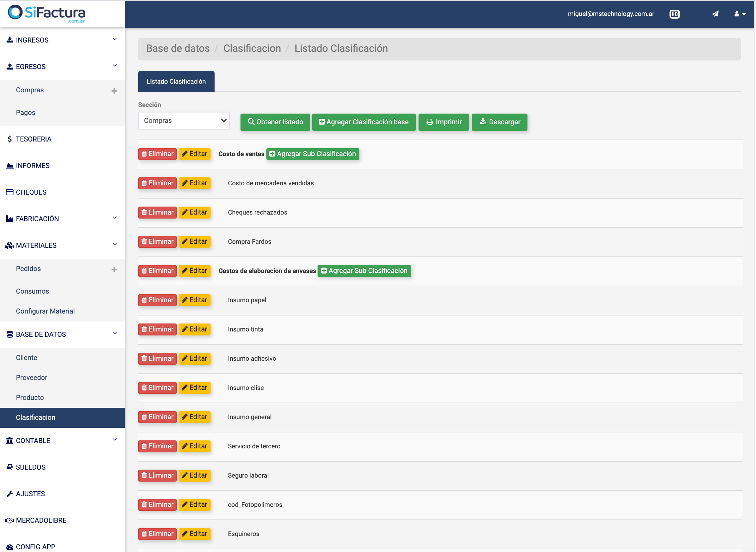Go to CHEQUES in the sidebar
Viewport: 756px width, 552px height.
tap(31, 192)
